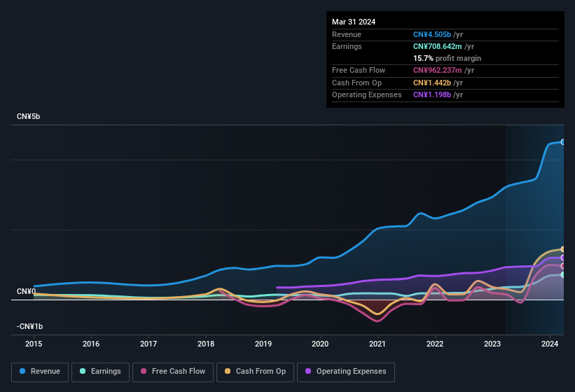The image size is (575, 392).
Task: Click the 2019 x-axis label
Action: click(263, 344)
